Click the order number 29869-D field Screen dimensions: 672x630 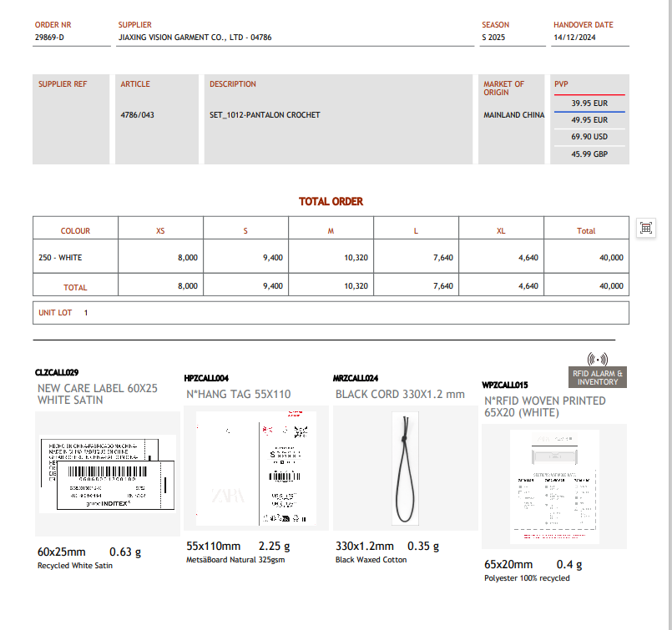[x=49, y=38]
